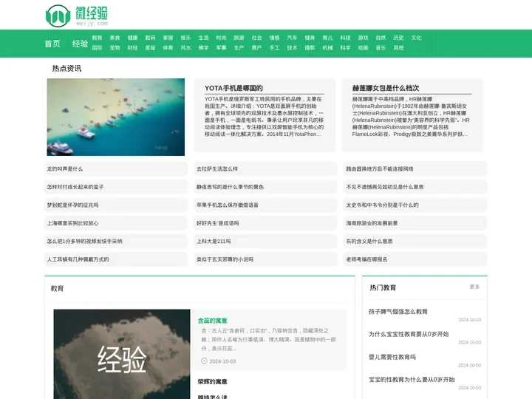The image size is (532, 399).
Task: Open 婴儿需要性教育吗 link
Action: [392, 357]
